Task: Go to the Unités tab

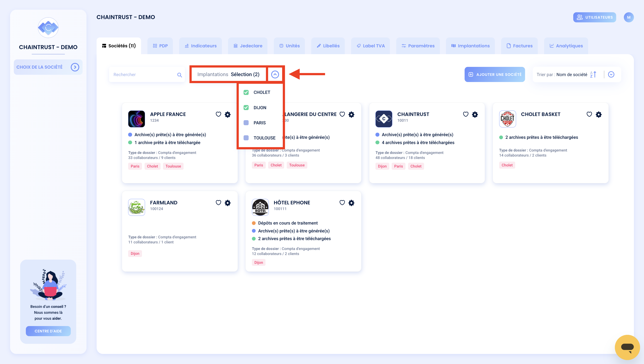Action: pyautogui.click(x=289, y=46)
